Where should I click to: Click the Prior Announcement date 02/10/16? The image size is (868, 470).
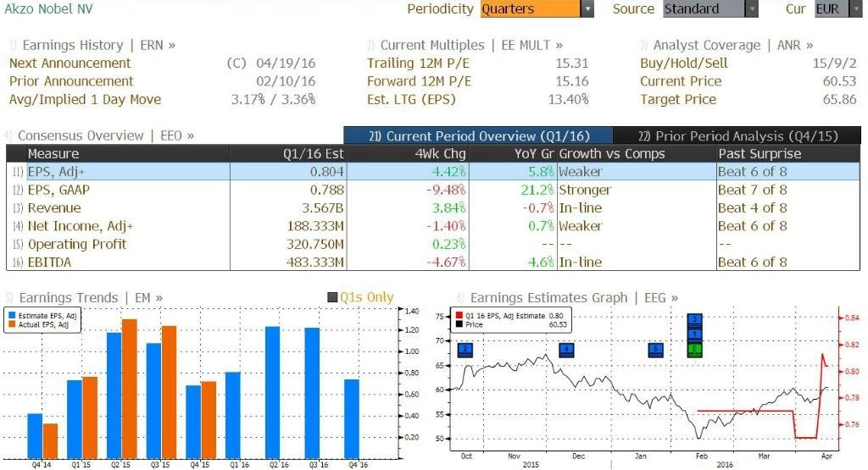coord(286,81)
